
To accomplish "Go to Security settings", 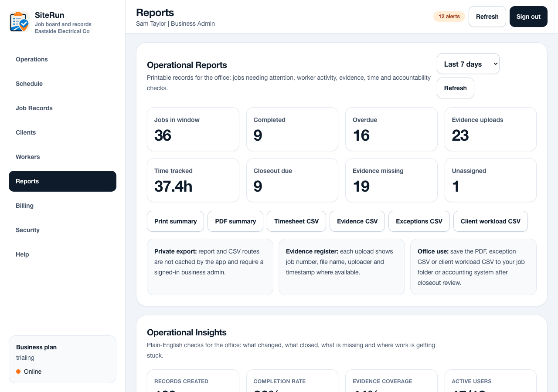I will (x=62, y=230).
